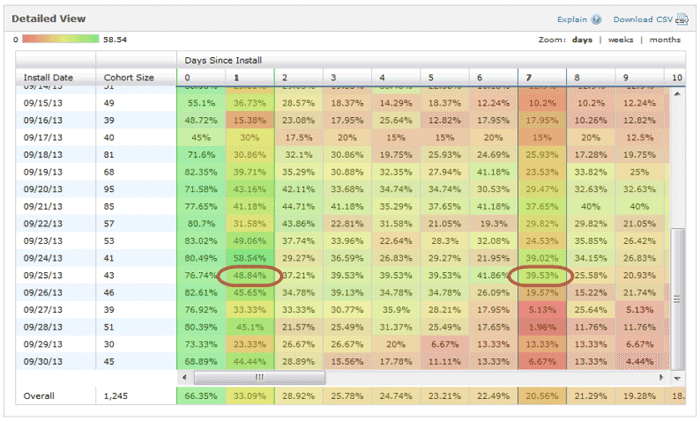Click the day 1 column header

pyautogui.click(x=250, y=77)
